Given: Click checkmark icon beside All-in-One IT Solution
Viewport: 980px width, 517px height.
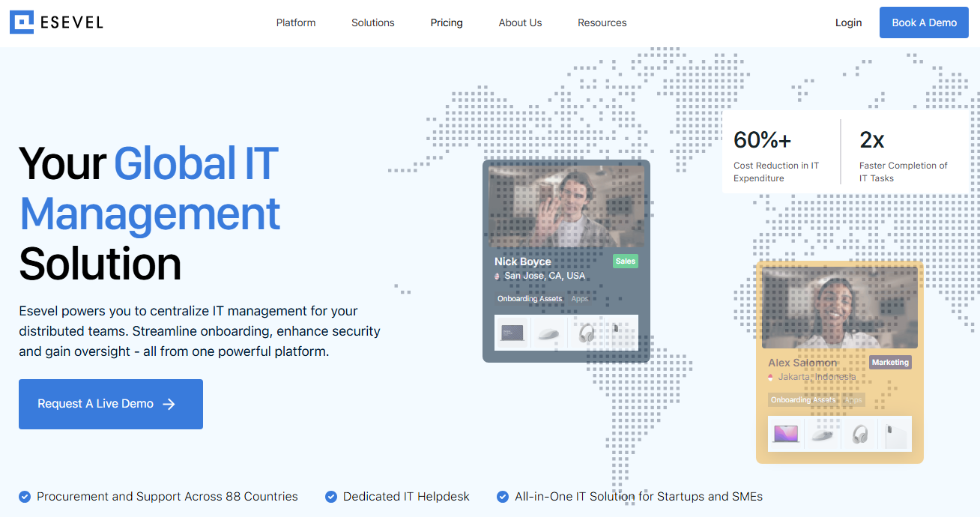Looking at the screenshot, I should (503, 497).
